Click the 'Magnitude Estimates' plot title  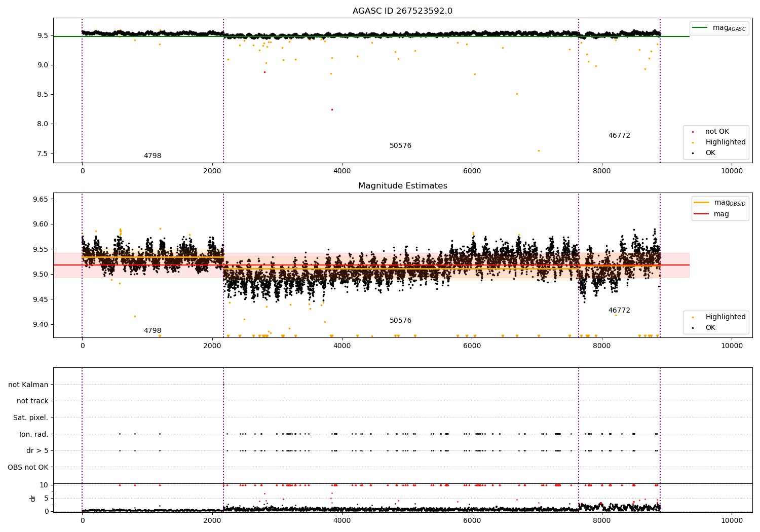403,186
